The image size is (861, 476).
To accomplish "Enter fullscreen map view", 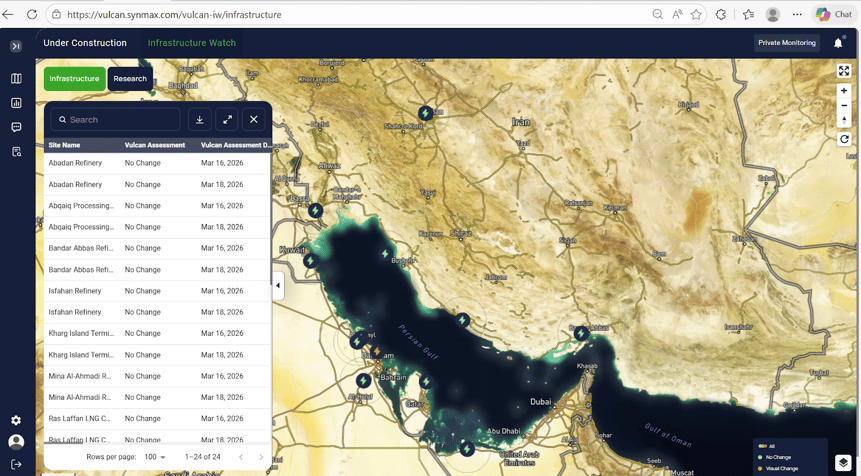I will [x=844, y=71].
